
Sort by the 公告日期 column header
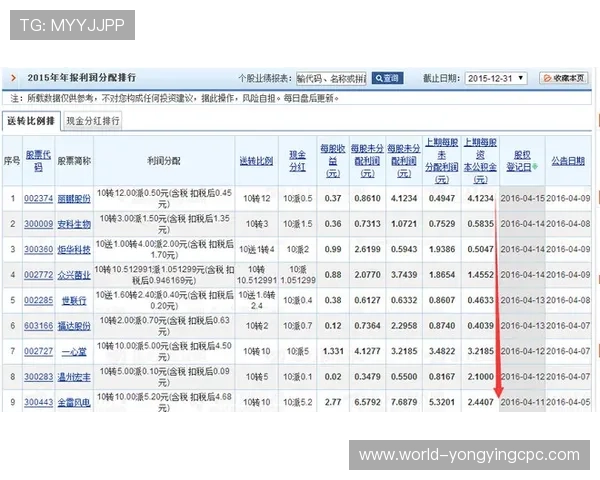[568, 161]
